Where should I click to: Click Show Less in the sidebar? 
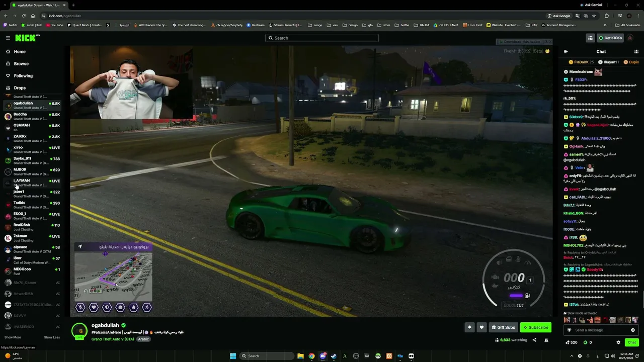tap(52, 337)
